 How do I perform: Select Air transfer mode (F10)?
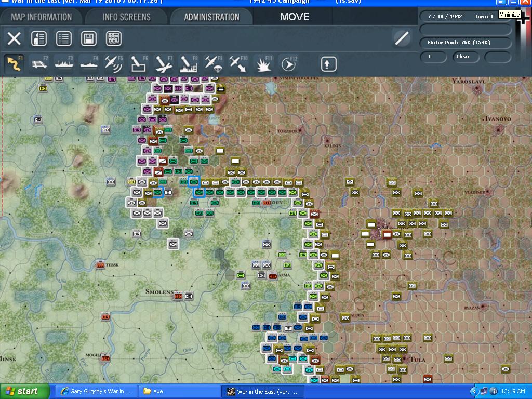tap(238, 64)
